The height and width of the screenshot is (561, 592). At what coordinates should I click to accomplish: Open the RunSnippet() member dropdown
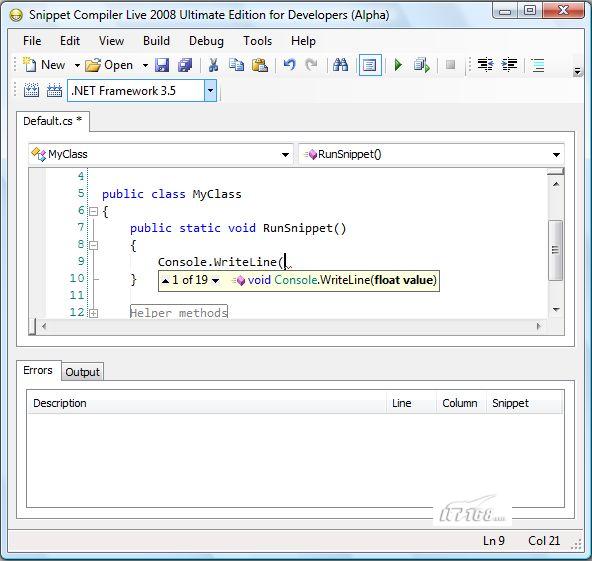(556, 154)
